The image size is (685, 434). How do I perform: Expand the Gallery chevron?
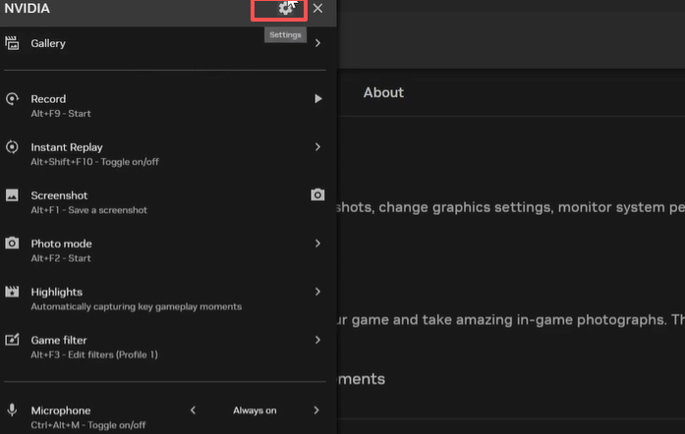coord(318,43)
